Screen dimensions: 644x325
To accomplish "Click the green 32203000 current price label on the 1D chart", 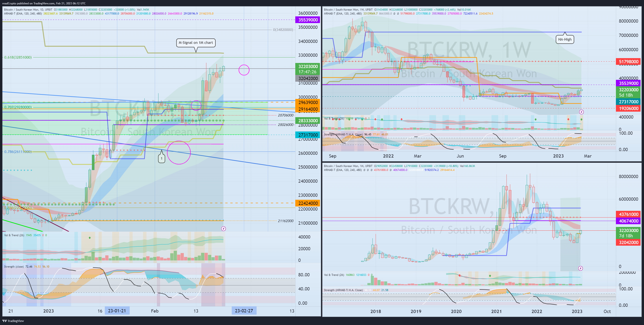I will 308,69.
